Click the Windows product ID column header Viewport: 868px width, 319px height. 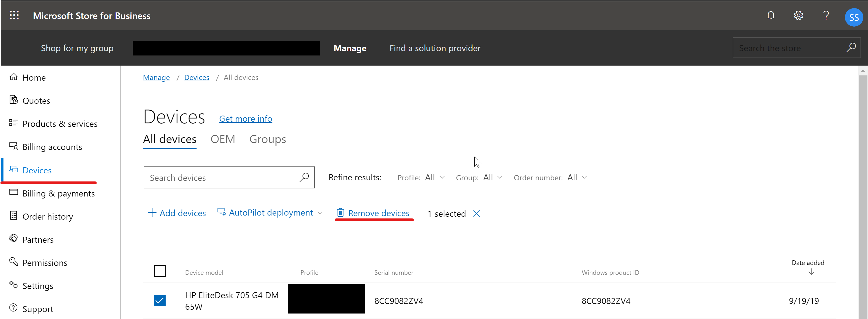coord(610,272)
